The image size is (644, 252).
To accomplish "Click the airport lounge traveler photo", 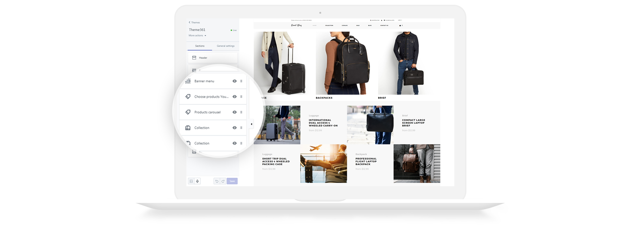I will [324, 164].
